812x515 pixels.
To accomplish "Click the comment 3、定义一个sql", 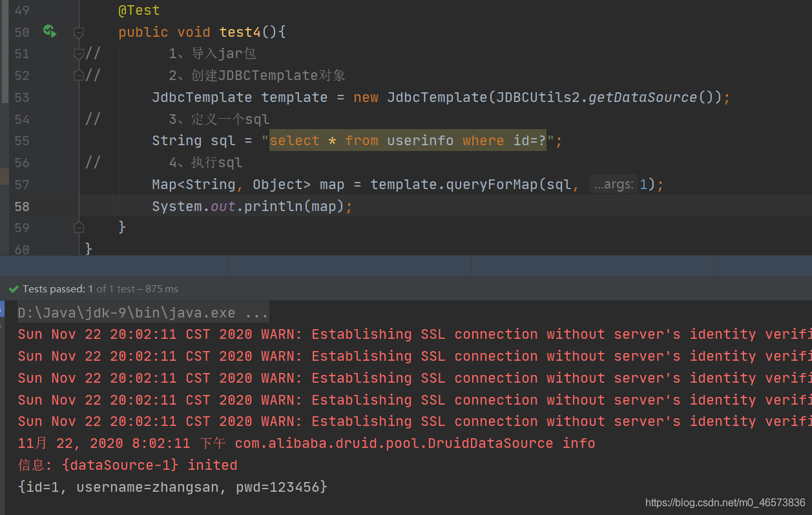I will 219,119.
